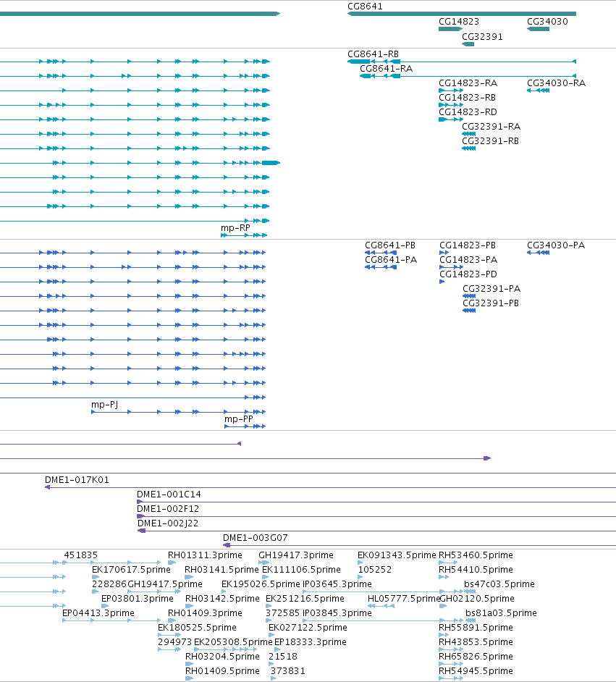Select transcript CG8641-RB
Image resolution: width=616 pixels, height=682 pixels.
coord(373,54)
